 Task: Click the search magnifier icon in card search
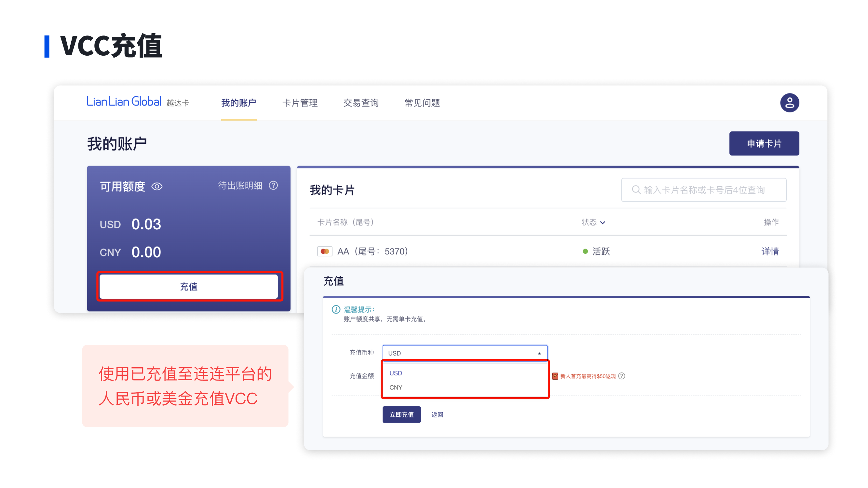point(635,190)
